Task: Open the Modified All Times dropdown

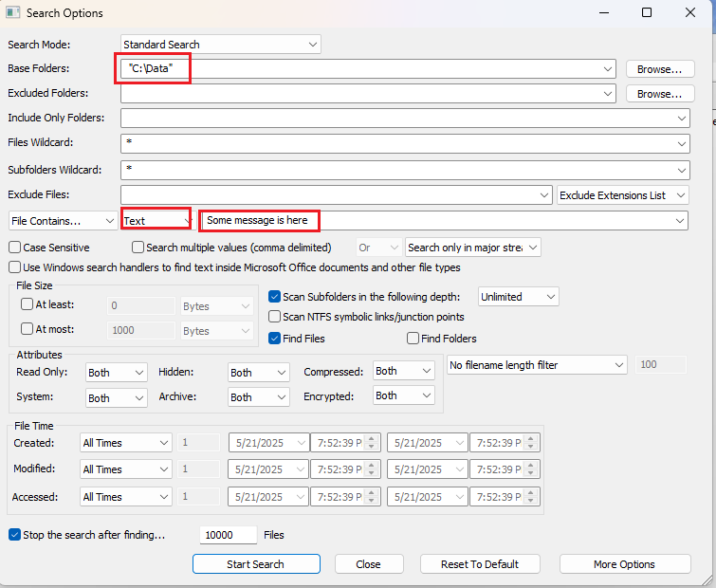Action: pyautogui.click(x=125, y=469)
